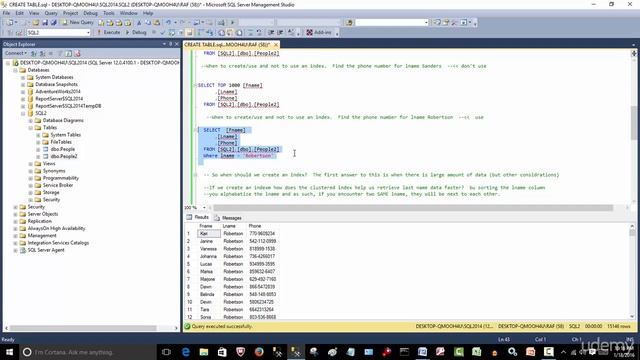Screen dimensions: 640x360
Task: Expand the SQL Server Agent node
Action: (16, 250)
